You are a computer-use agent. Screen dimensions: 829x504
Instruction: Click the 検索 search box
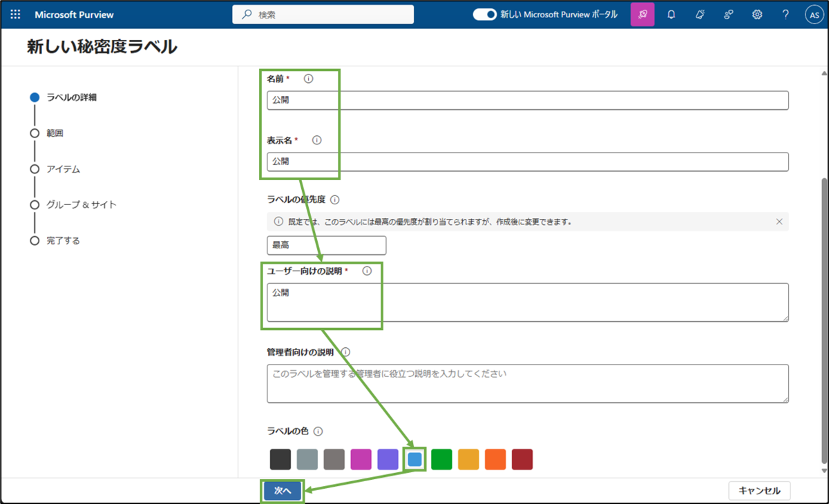tap(323, 14)
